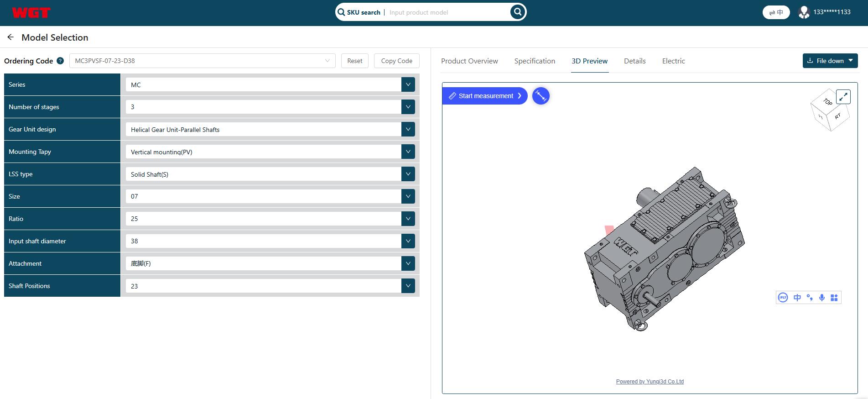This screenshot has height=399, width=868.
Task: Expand the Gear Unit design dropdown
Action: point(408,129)
